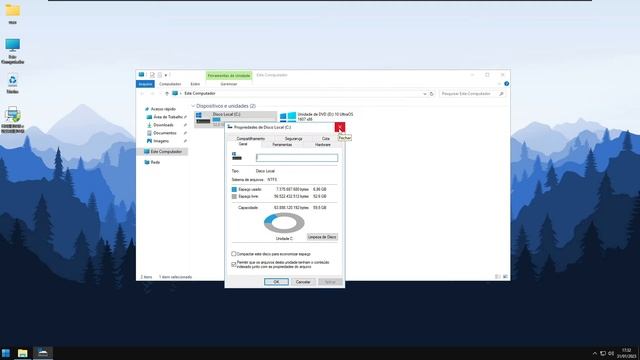
Task: Select the disk properties taskbar button
Action: (43, 353)
